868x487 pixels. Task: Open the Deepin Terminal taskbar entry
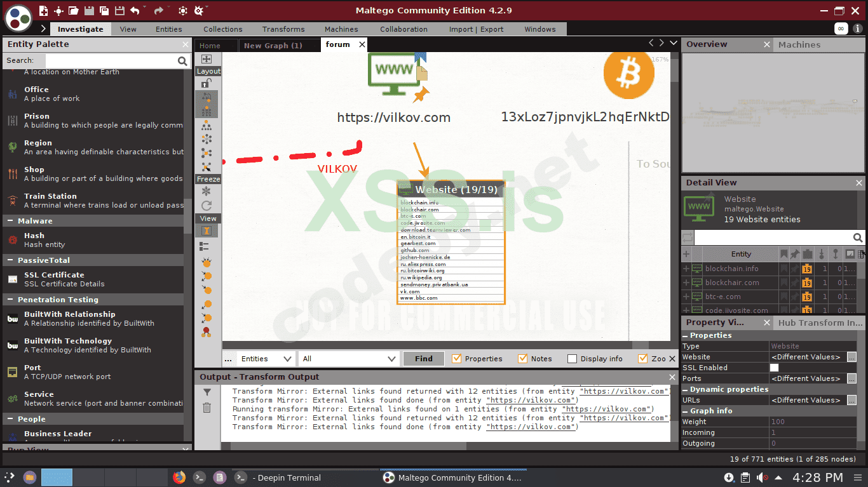[278, 477]
